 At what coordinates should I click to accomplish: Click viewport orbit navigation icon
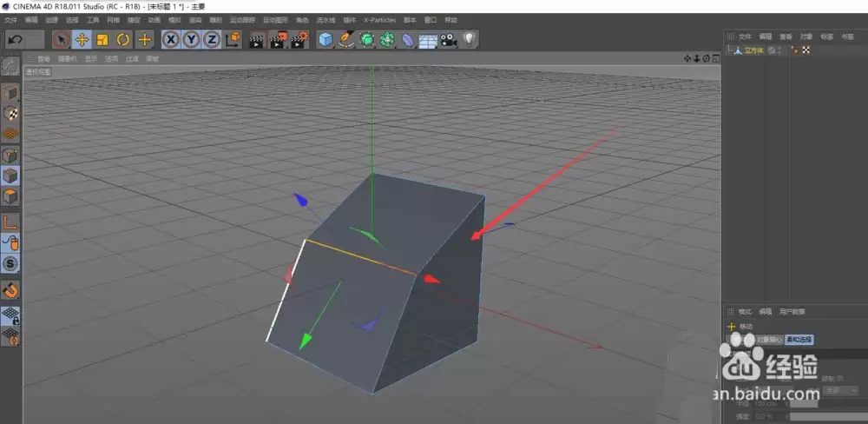707,58
